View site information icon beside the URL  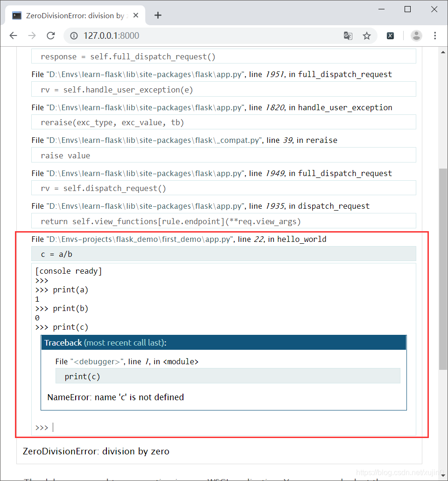tap(74, 36)
